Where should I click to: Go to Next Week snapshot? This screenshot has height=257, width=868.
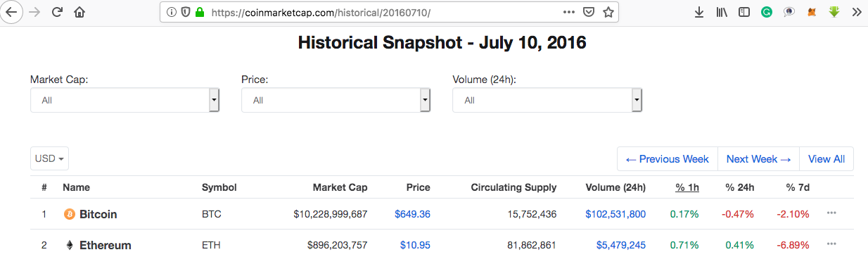coord(758,158)
